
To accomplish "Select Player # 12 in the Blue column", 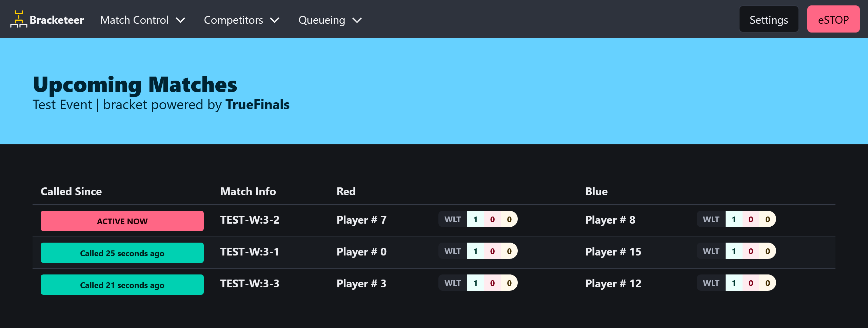I will pyautogui.click(x=613, y=284).
